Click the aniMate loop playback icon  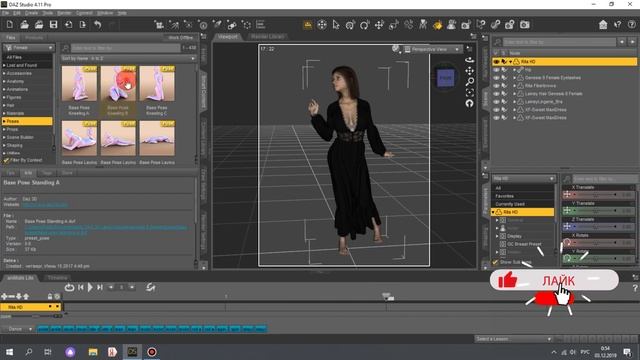tap(69, 287)
